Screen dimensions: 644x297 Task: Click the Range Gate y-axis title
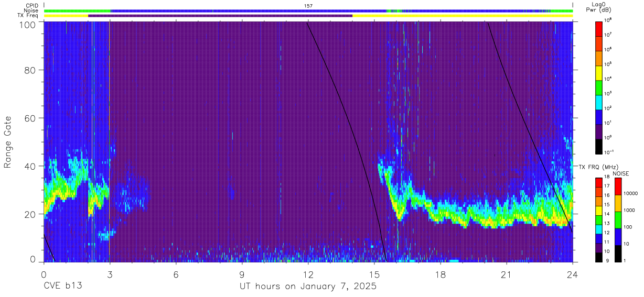pyautogui.click(x=8, y=141)
